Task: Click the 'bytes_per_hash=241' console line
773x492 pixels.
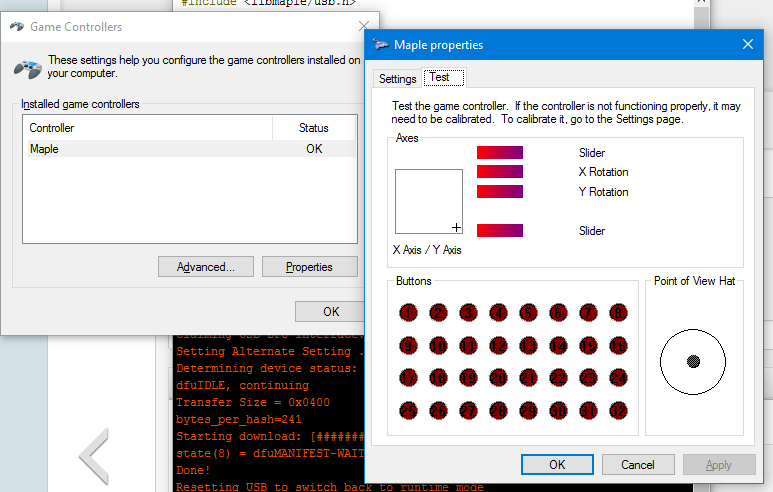Action: pos(239,420)
